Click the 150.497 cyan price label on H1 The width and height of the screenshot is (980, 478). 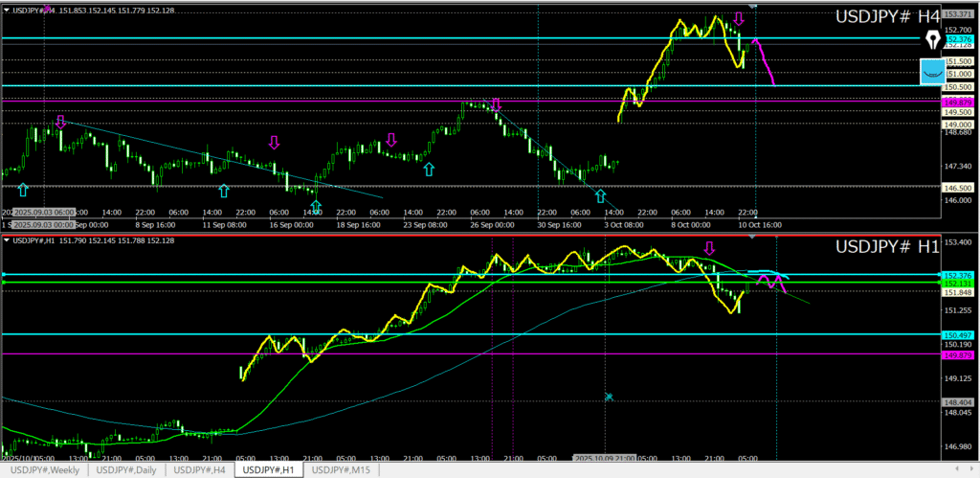pos(958,334)
